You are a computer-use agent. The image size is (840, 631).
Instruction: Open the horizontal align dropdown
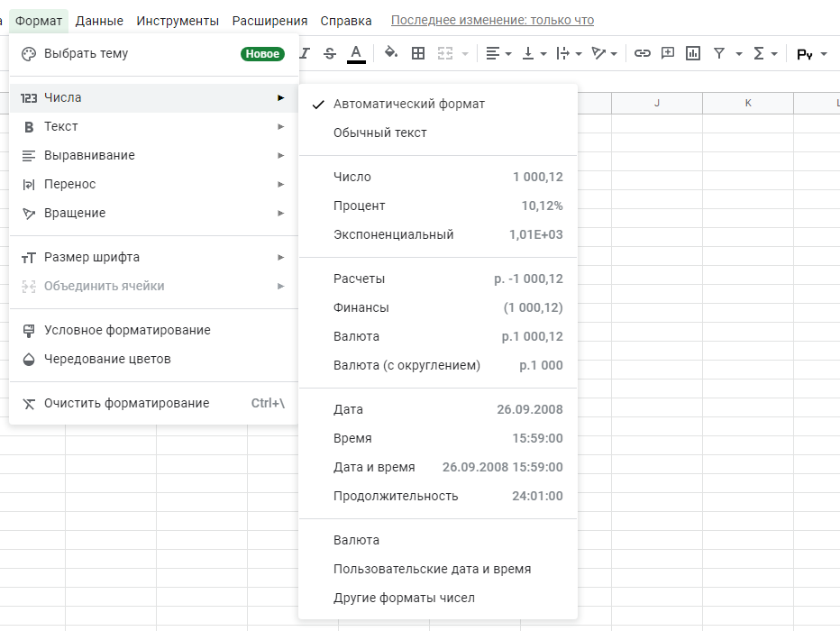pyautogui.click(x=498, y=54)
